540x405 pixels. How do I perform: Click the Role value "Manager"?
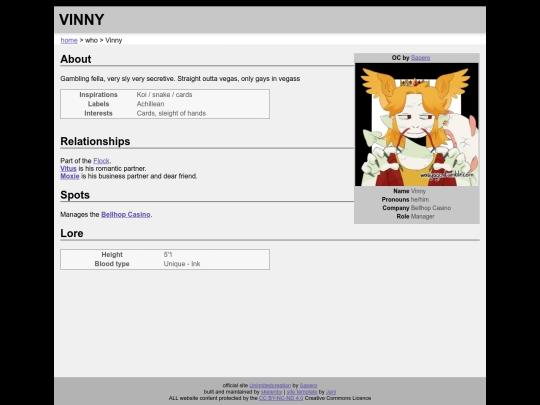pyautogui.click(x=423, y=217)
